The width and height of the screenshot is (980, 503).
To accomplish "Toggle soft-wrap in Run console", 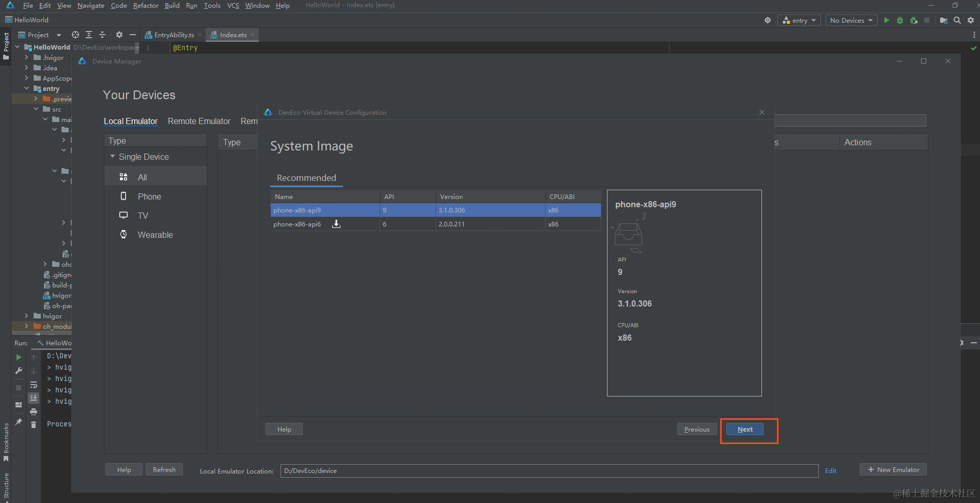I will click(x=34, y=385).
